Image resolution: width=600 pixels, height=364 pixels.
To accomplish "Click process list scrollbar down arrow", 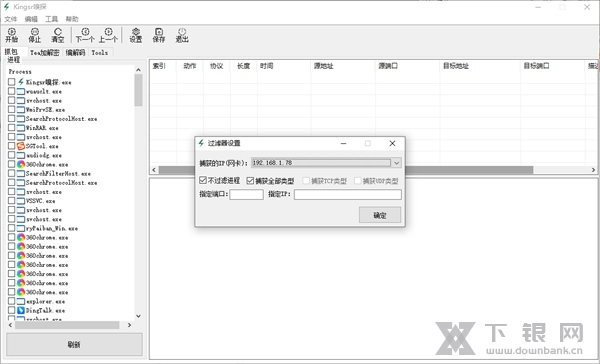I will (x=138, y=316).
